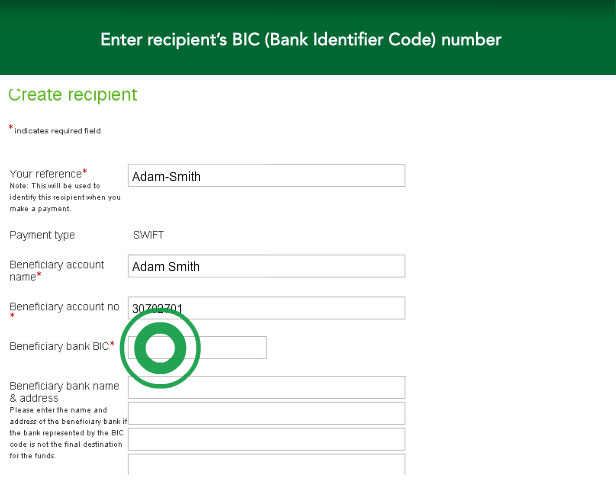Click the Your reference field containing Adam-Smith
Image resolution: width=616 pixels, height=480 pixels.
point(266,176)
